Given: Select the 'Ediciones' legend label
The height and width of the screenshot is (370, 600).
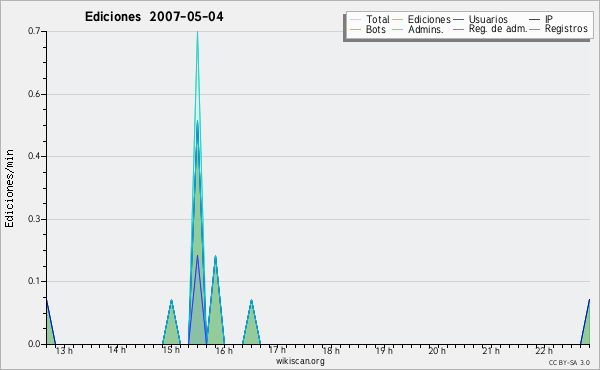Looking at the screenshot, I should (x=429, y=19).
